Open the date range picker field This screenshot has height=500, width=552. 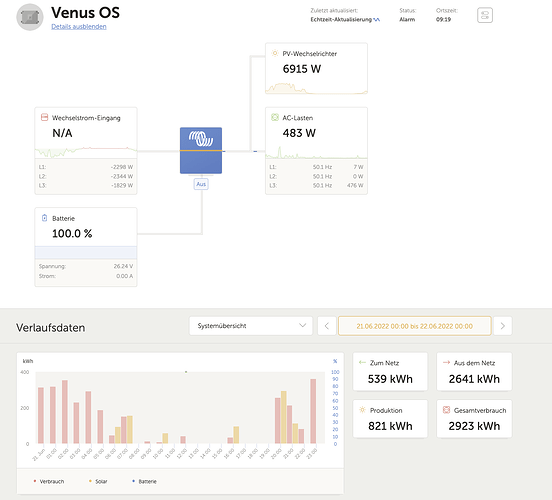tap(414, 326)
